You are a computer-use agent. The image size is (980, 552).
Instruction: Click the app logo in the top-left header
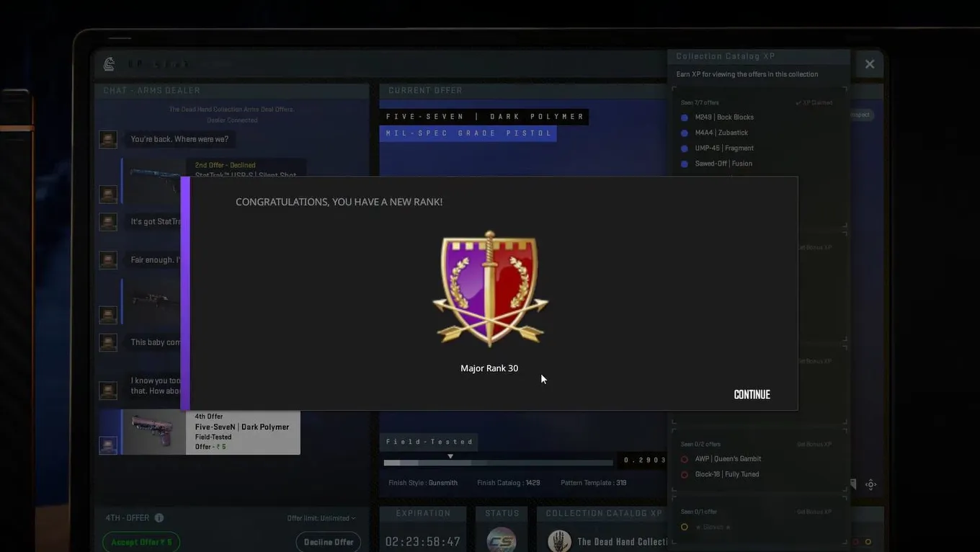[x=110, y=63]
